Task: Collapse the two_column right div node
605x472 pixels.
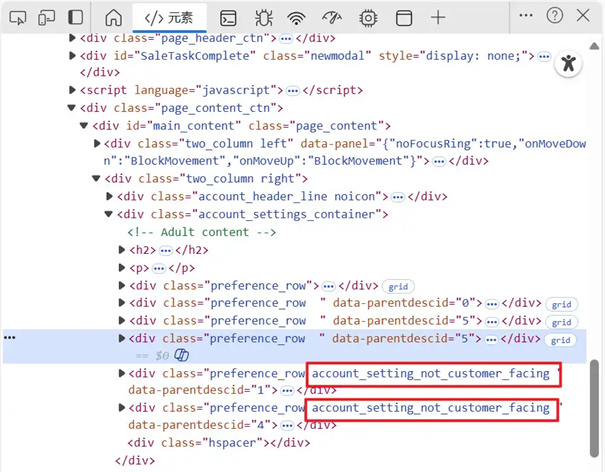Action: (96, 178)
